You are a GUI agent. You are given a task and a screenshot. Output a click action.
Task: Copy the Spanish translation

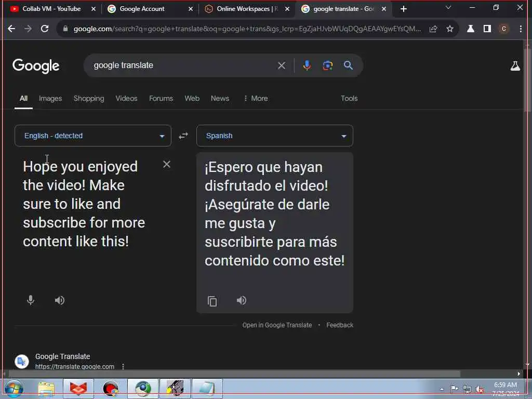pyautogui.click(x=212, y=301)
